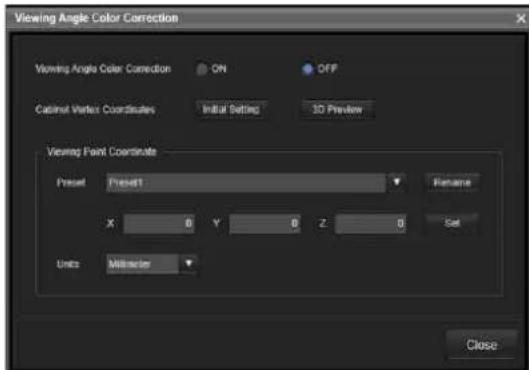Click the Preset1 combo box field

click(x=246, y=182)
